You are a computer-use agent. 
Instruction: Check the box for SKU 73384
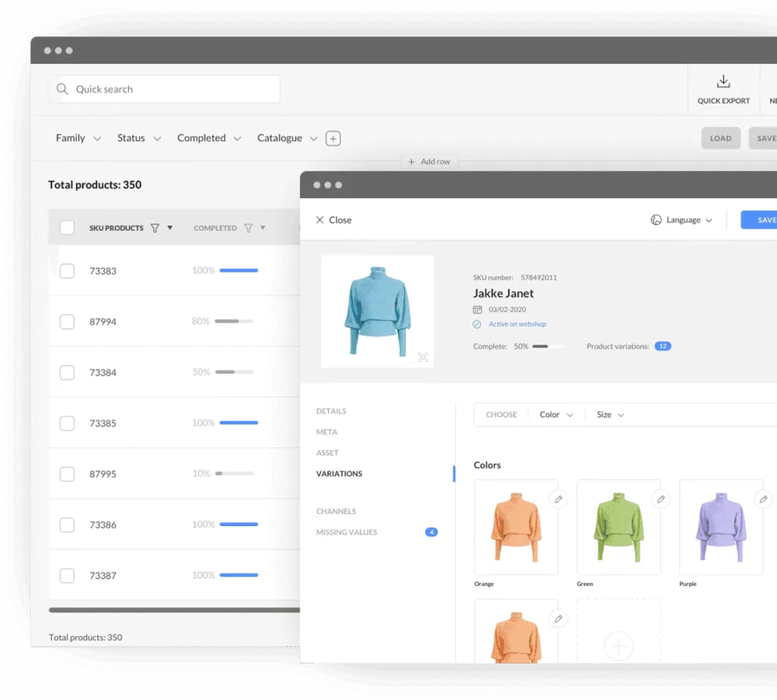click(x=67, y=372)
